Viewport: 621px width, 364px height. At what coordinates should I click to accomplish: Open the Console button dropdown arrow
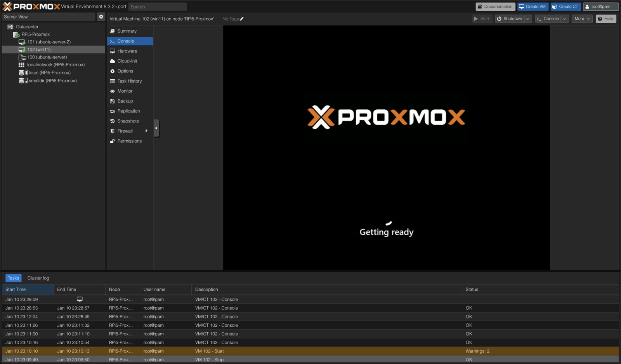tap(565, 19)
